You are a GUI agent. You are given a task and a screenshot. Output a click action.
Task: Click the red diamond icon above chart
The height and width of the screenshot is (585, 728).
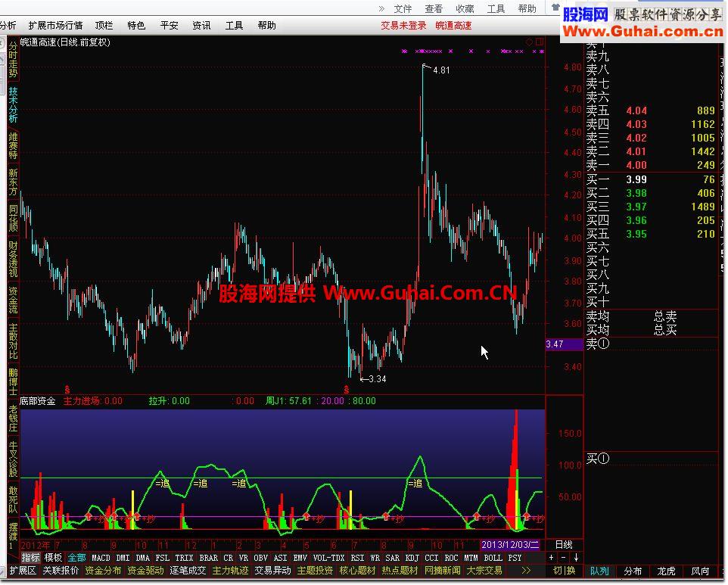pyautogui.click(x=529, y=42)
